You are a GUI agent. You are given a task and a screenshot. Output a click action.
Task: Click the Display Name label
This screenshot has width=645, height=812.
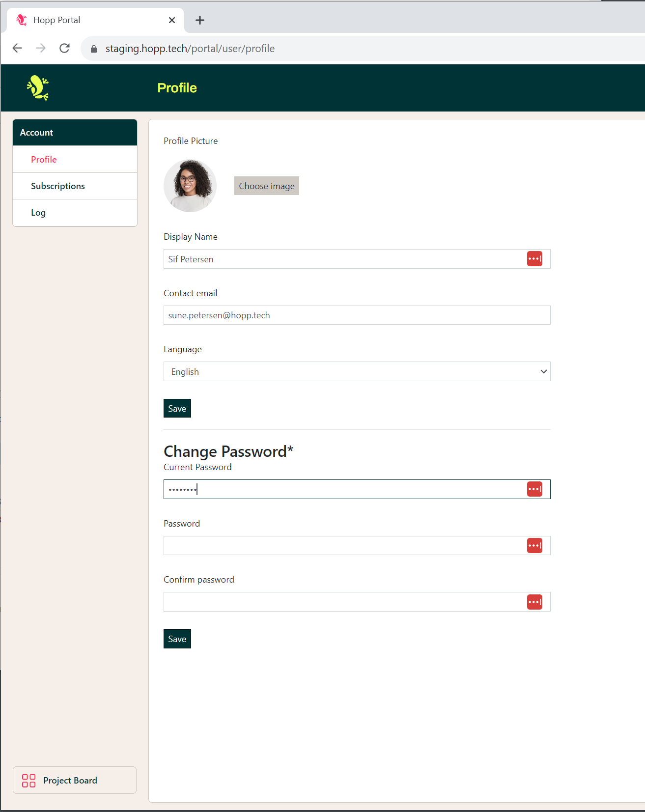[191, 237]
